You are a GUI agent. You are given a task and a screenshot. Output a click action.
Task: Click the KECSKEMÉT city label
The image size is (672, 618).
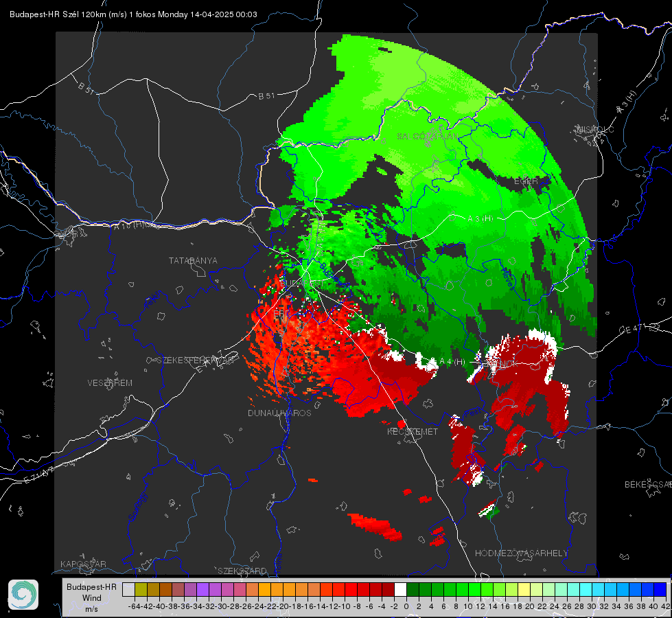coord(413,431)
